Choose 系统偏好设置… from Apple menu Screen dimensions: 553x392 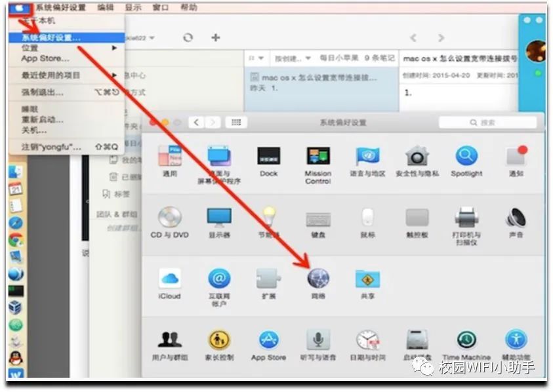click(67, 38)
